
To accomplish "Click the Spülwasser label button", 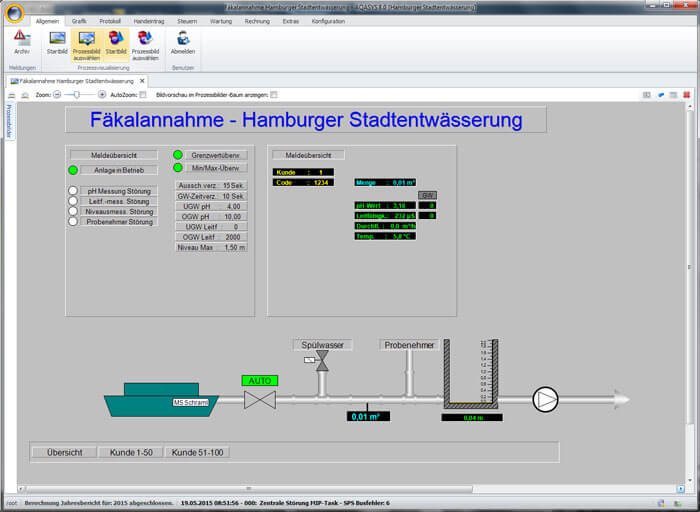I will coord(322,345).
